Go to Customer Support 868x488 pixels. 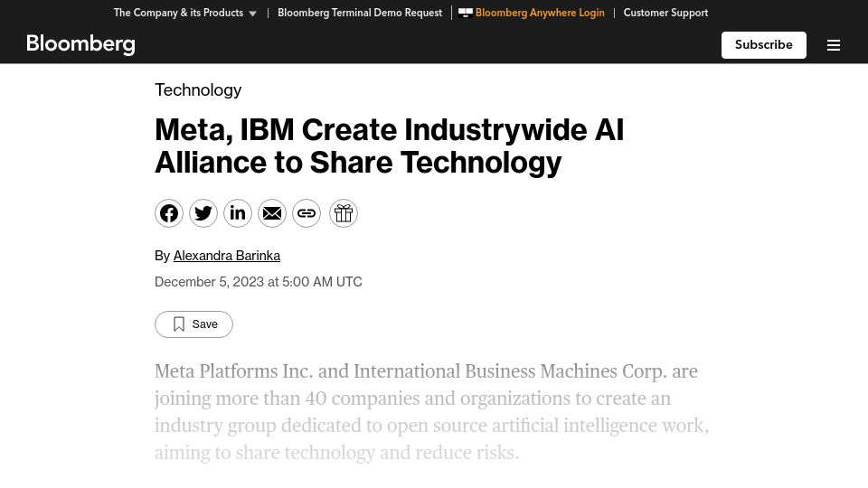click(665, 13)
